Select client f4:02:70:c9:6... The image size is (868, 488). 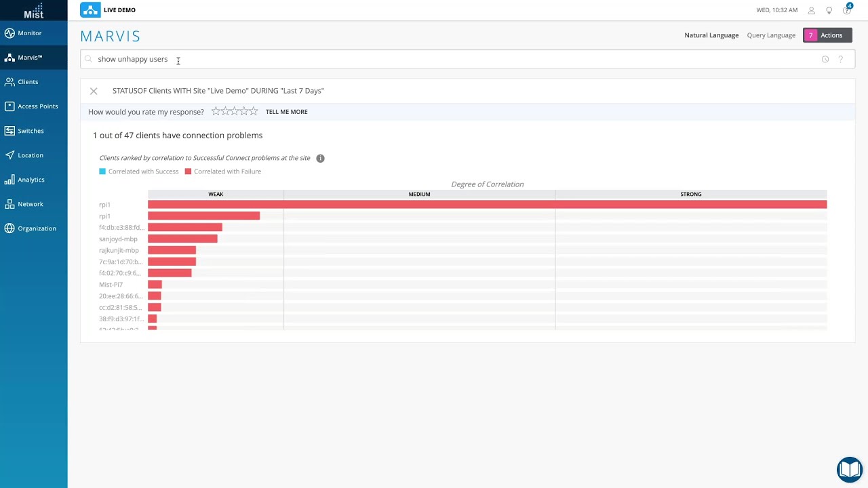point(121,273)
